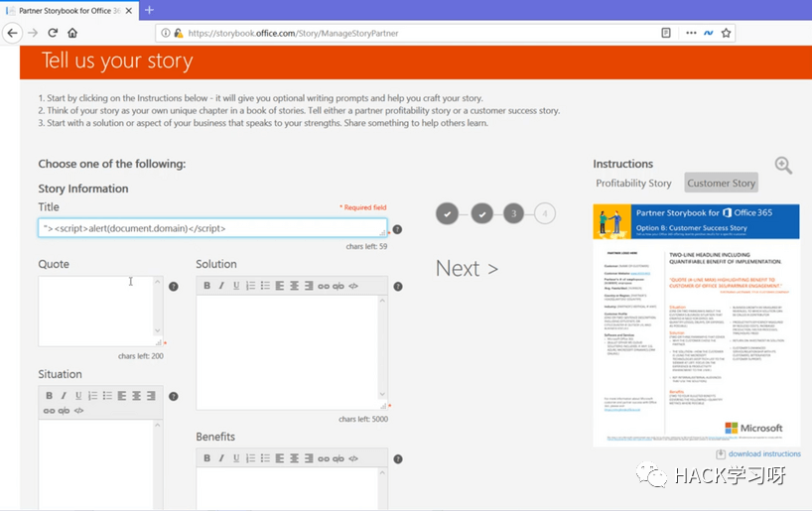
Task: Align right in Solution editor
Action: coord(309,286)
